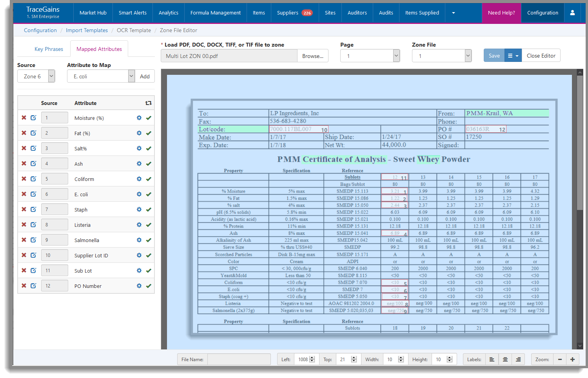Select zone 10 on the Lot/code value
Image resolution: width=588 pixels, height=378 pixels.
299,129
